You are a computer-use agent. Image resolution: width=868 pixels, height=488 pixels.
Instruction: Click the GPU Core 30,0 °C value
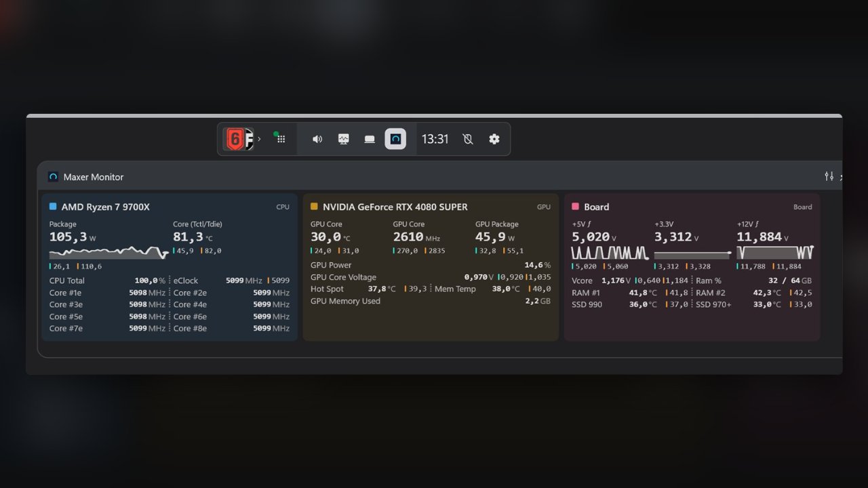330,237
